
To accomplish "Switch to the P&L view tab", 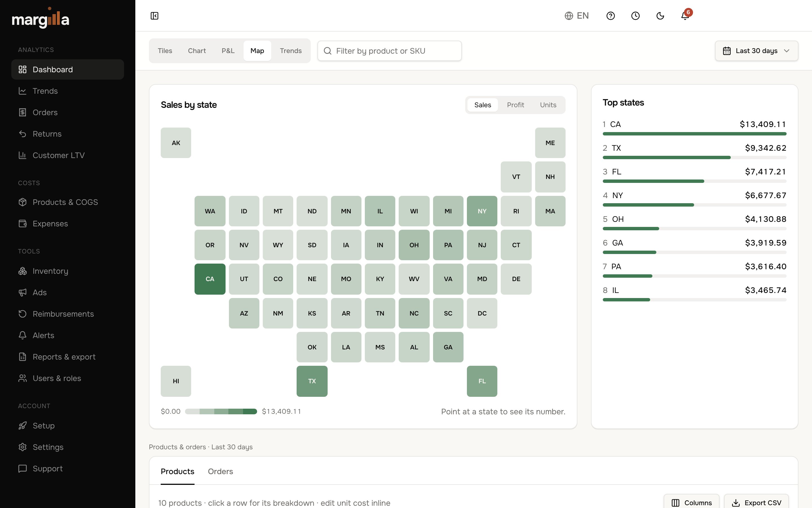I will (x=228, y=51).
